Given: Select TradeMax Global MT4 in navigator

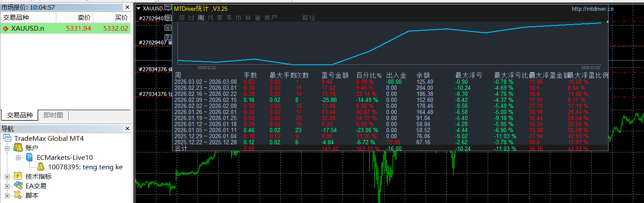Looking at the screenshot, I should pos(49,138).
